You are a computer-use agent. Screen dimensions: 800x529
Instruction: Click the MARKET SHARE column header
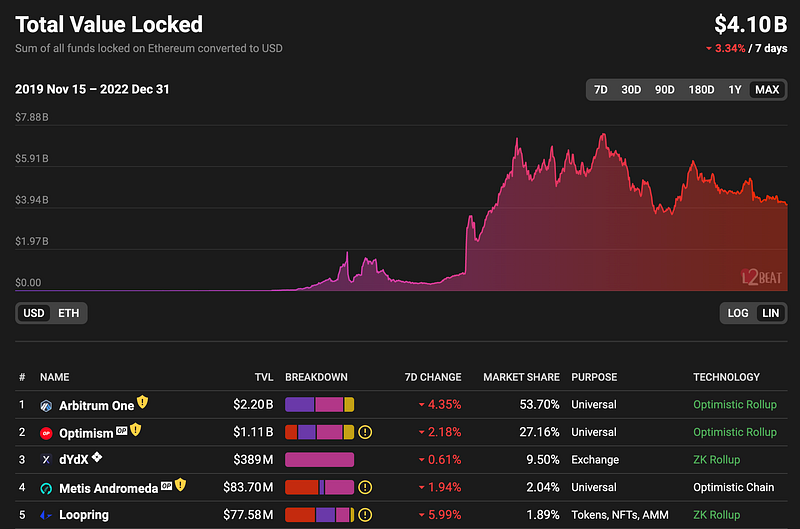pos(521,377)
